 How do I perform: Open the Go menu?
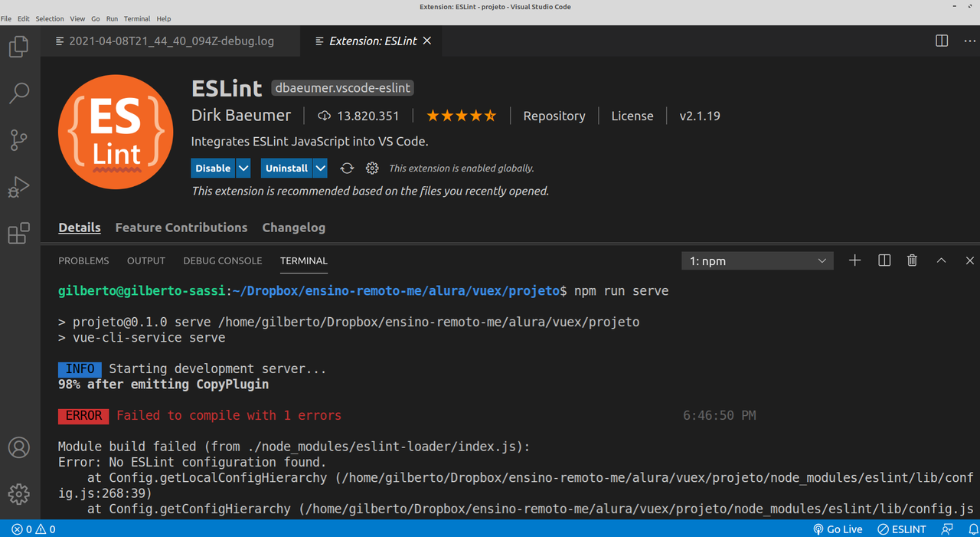(x=96, y=18)
